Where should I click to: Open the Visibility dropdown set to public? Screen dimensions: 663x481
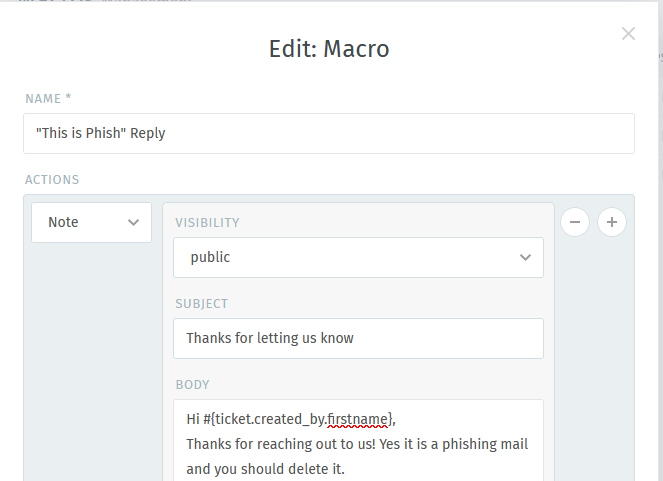(358, 257)
